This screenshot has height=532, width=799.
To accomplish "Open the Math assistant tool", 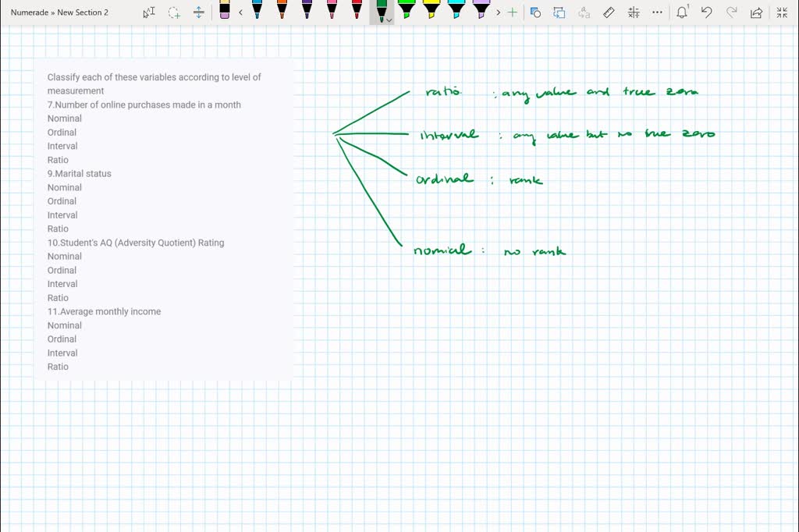I will [634, 12].
